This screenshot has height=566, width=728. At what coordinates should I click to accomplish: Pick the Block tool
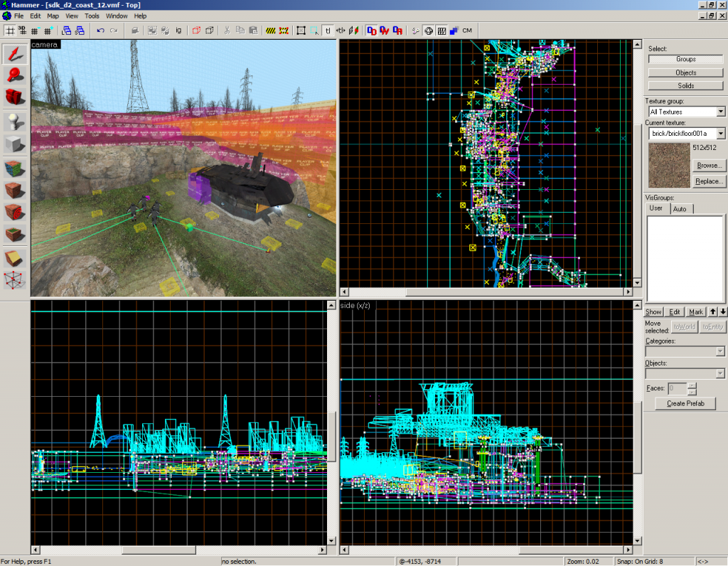pyautogui.click(x=15, y=145)
